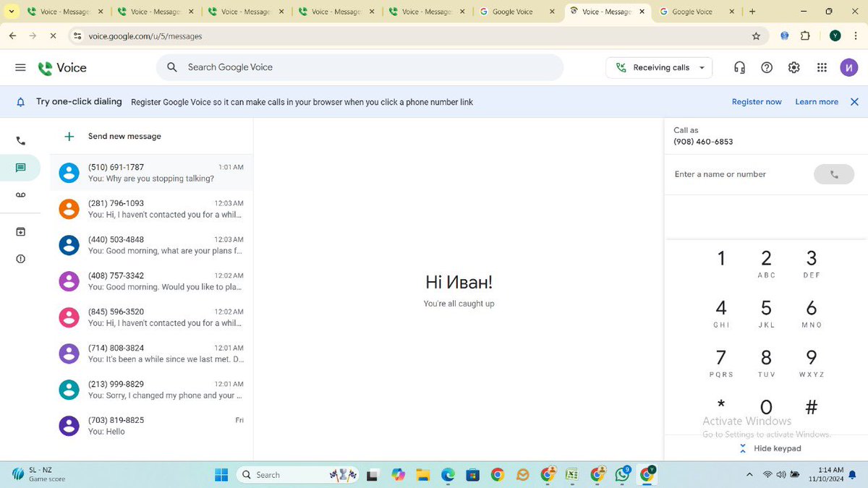Open the Google account avatar menu

tap(849, 67)
